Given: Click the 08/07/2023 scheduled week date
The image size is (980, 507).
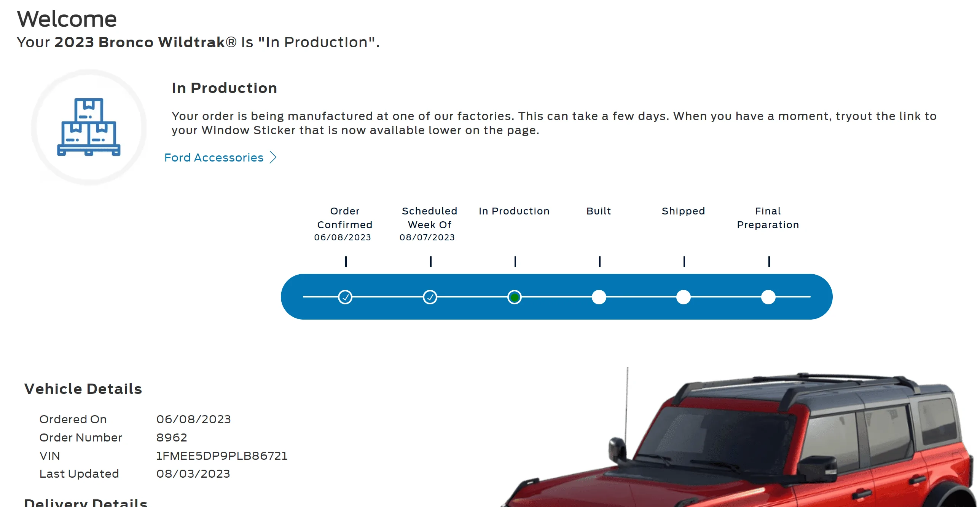Looking at the screenshot, I should (x=427, y=237).
